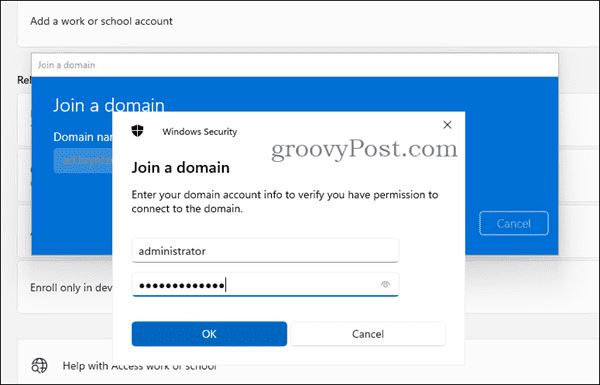This screenshot has width=600, height=385.
Task: Select Add a work or school account
Action: [x=101, y=21]
